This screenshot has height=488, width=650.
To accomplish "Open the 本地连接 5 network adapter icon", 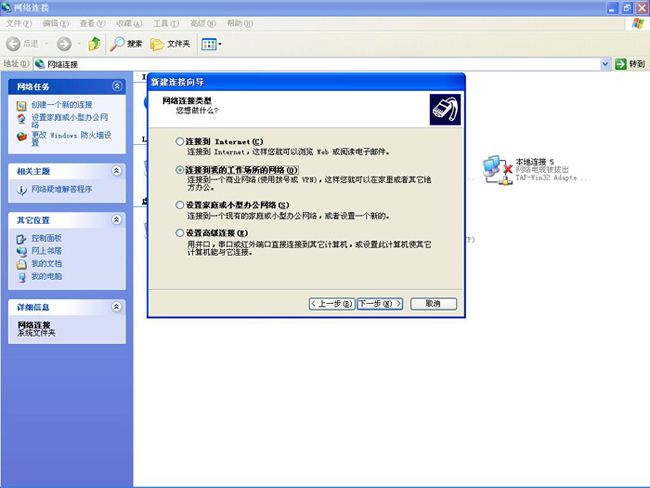I will pos(495,165).
